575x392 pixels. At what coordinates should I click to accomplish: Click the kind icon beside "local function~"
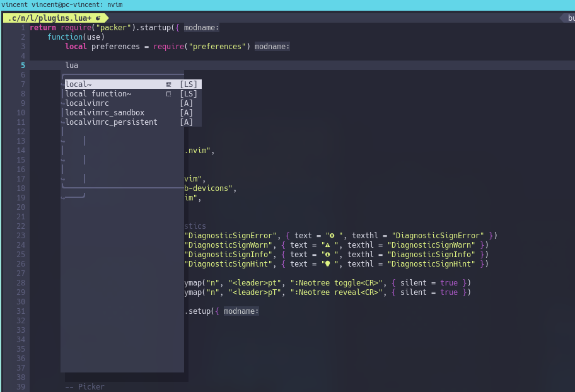(168, 93)
